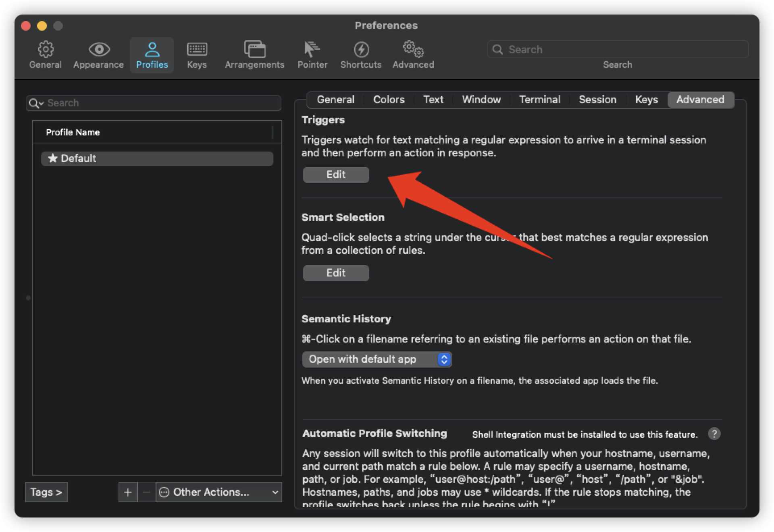
Task: Expand the Tags panel
Action: (46, 492)
